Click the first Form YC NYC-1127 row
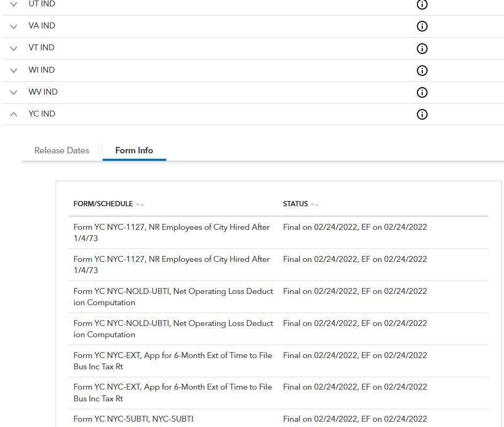This screenshot has width=504, height=427. pyautogui.click(x=172, y=232)
